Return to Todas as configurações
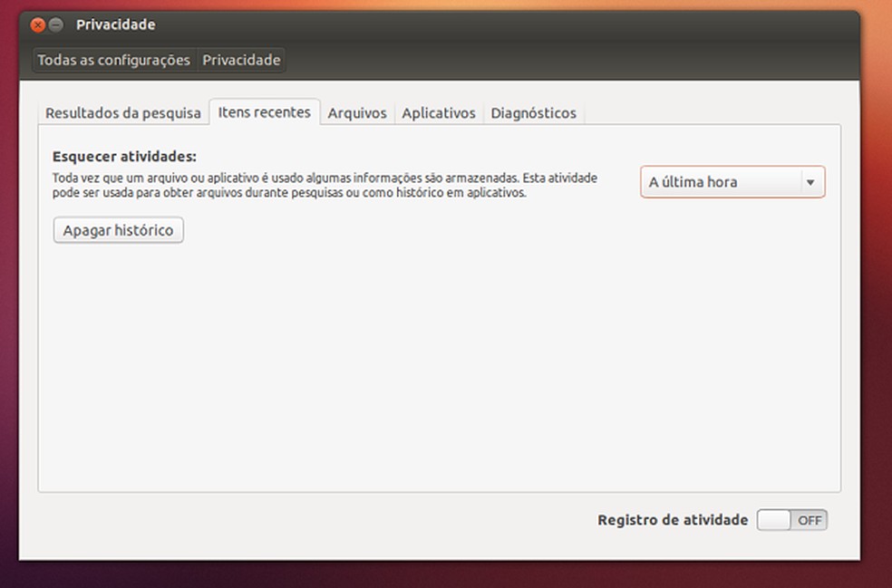This screenshot has height=588, width=892. 113,60
